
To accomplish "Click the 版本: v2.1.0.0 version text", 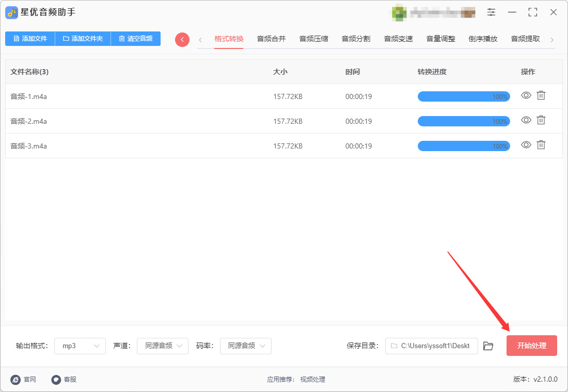I will coord(535,379).
